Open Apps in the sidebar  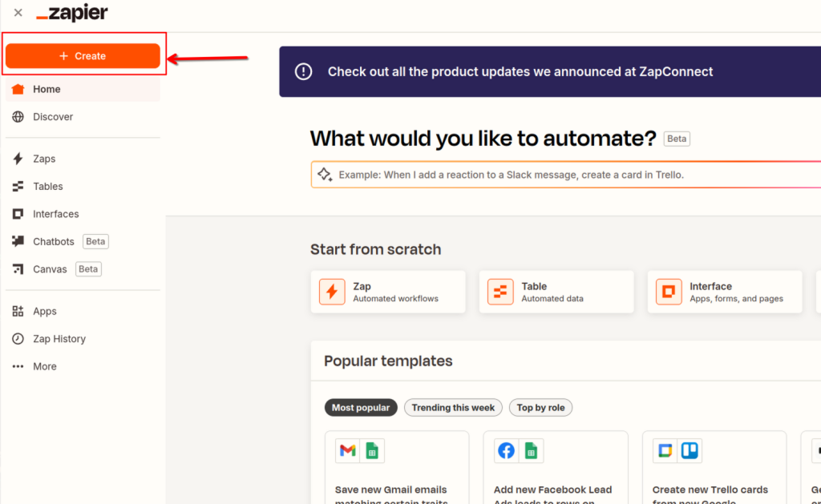[83, 311]
